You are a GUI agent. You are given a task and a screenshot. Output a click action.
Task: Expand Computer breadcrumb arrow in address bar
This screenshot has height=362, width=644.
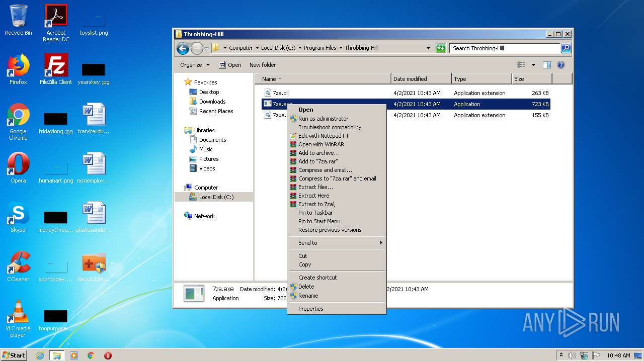257,48
